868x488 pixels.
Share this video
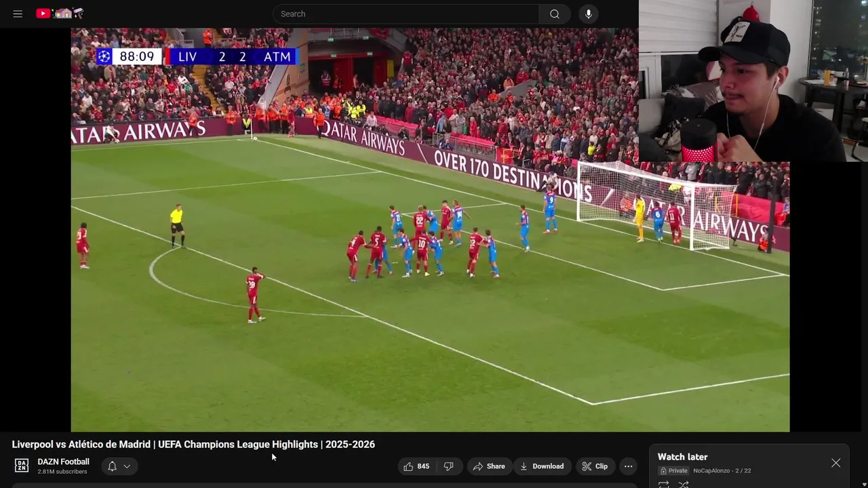click(x=489, y=466)
